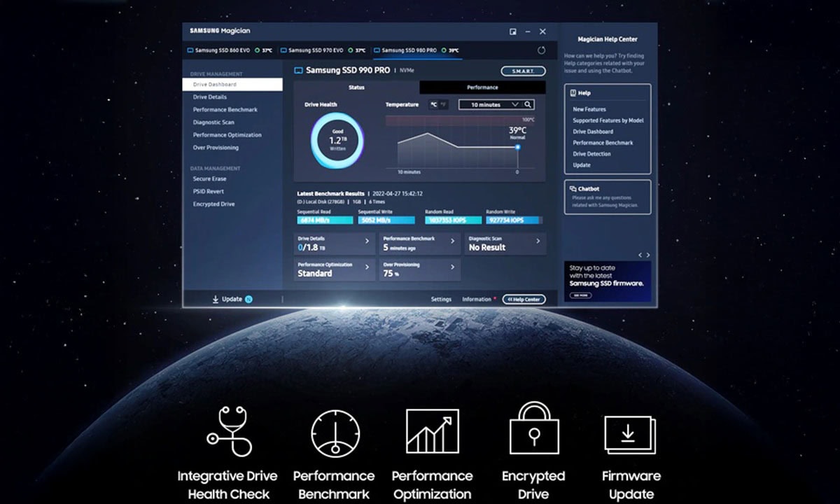
Task: Switch temperature unit to Fahrenheit
Action: 443,104
